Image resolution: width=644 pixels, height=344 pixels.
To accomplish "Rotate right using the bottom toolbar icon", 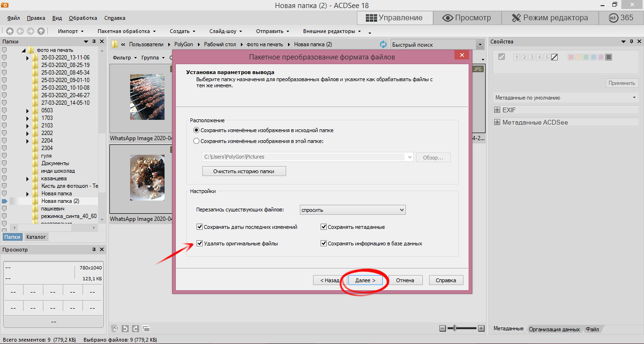I will 135,328.
